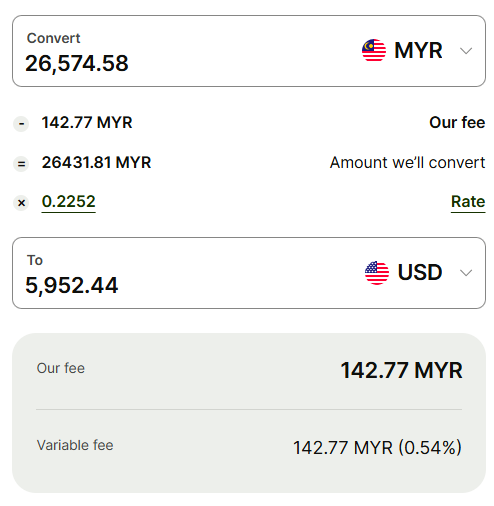Click the Malaysia flag icon

[374, 50]
